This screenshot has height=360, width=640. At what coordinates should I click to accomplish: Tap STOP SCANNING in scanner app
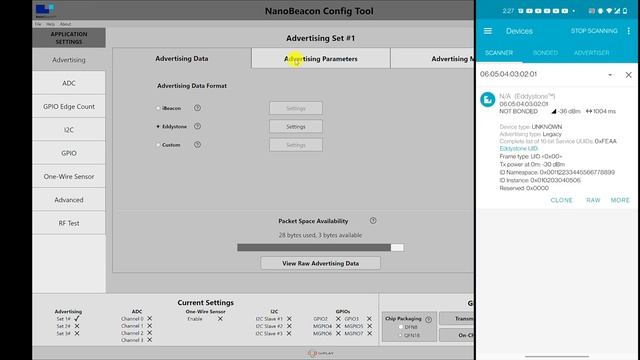[594, 31]
